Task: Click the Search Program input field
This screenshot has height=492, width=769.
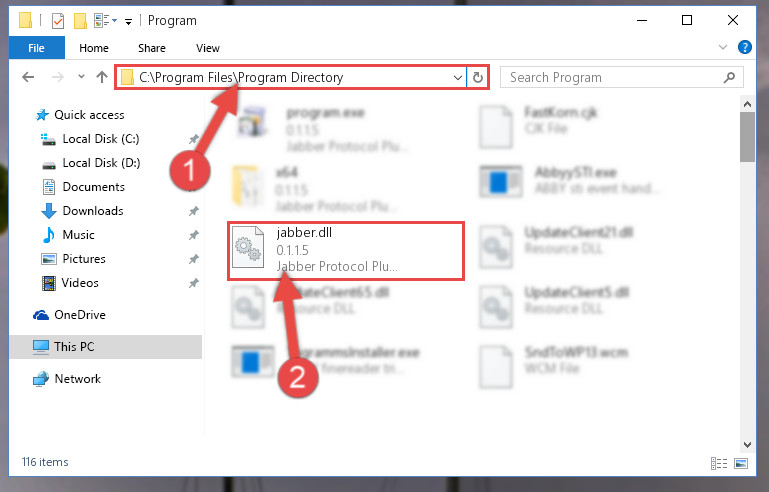Action: pos(613,78)
